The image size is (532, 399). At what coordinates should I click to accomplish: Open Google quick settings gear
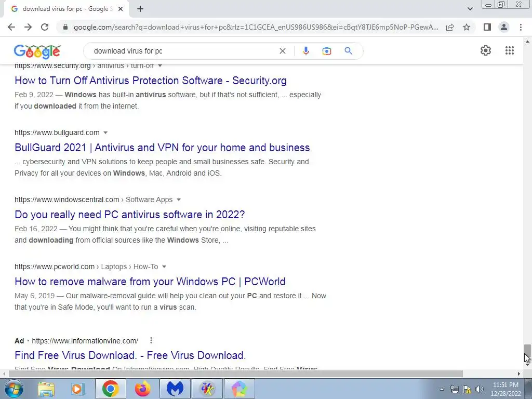point(486,50)
